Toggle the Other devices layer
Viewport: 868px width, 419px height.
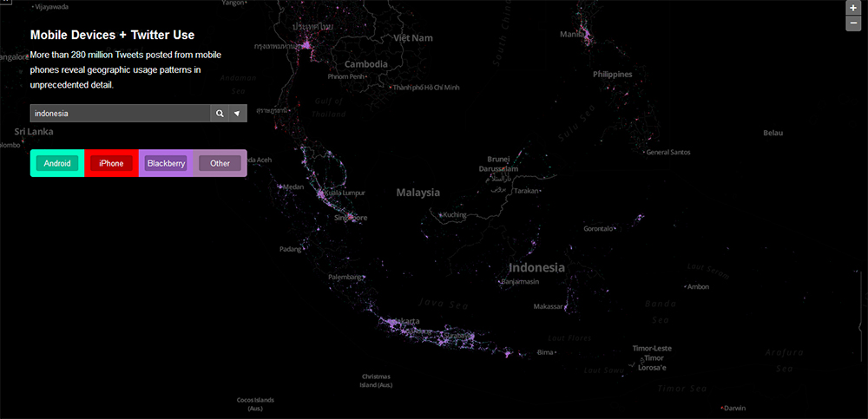[x=220, y=163]
